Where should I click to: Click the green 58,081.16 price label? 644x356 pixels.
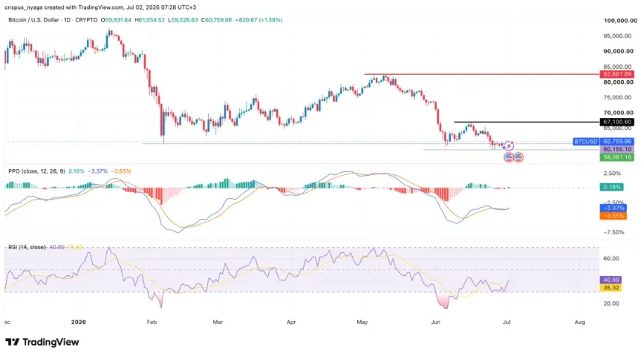pyautogui.click(x=617, y=157)
